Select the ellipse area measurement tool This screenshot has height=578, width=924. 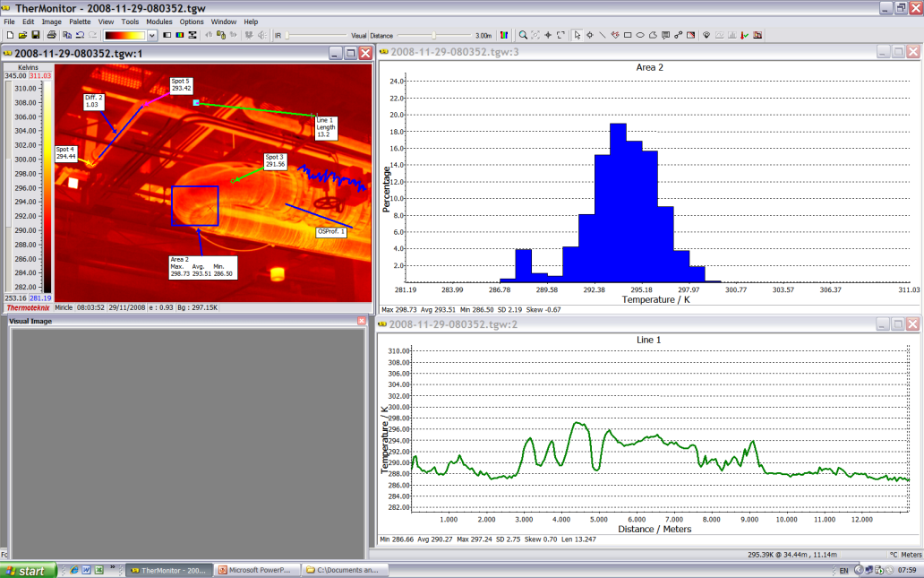point(640,35)
